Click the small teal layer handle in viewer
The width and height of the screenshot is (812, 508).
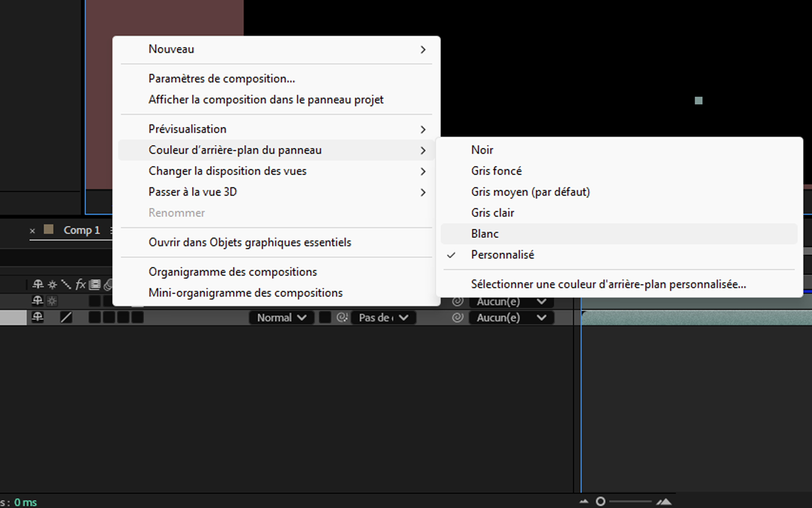[699, 101]
